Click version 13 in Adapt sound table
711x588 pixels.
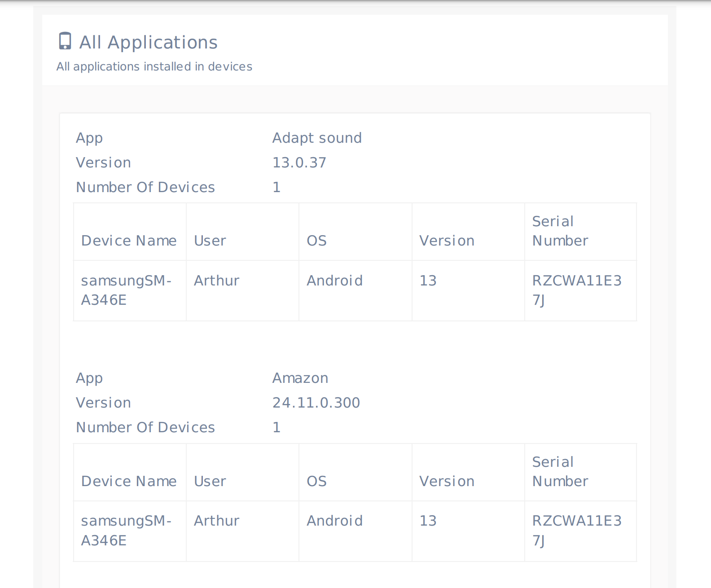coord(428,281)
